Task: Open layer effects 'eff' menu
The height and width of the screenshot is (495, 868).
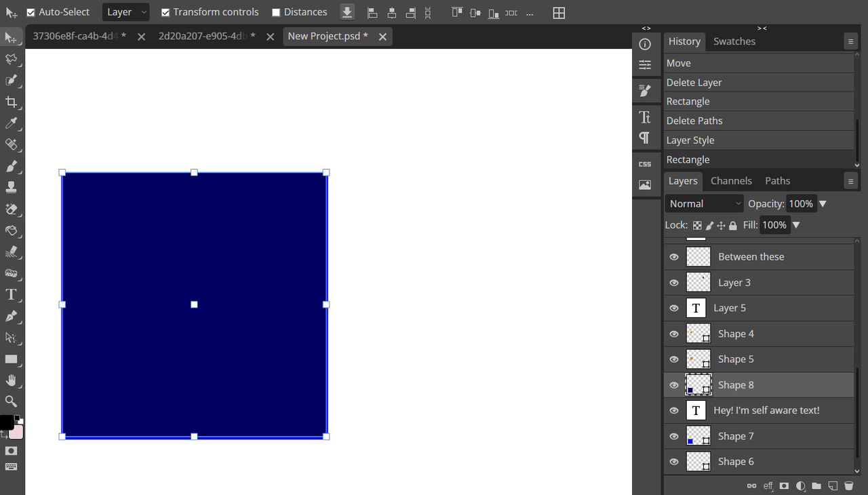Action: 768,486
